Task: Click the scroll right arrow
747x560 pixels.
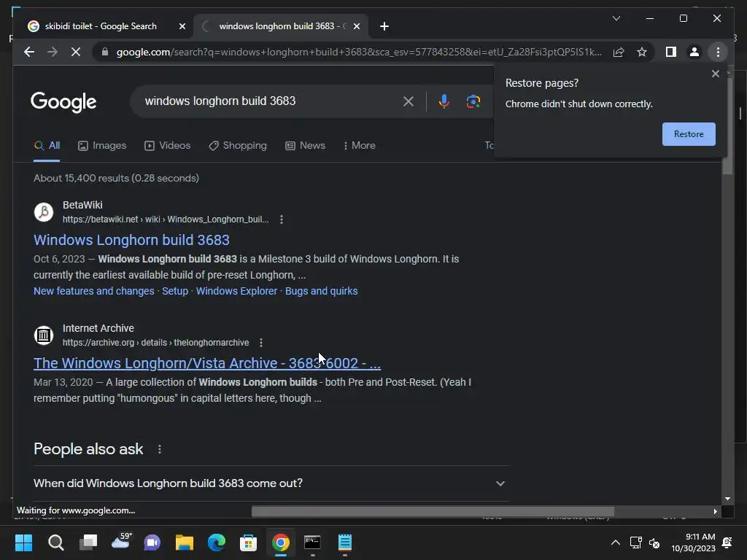Action: click(715, 511)
